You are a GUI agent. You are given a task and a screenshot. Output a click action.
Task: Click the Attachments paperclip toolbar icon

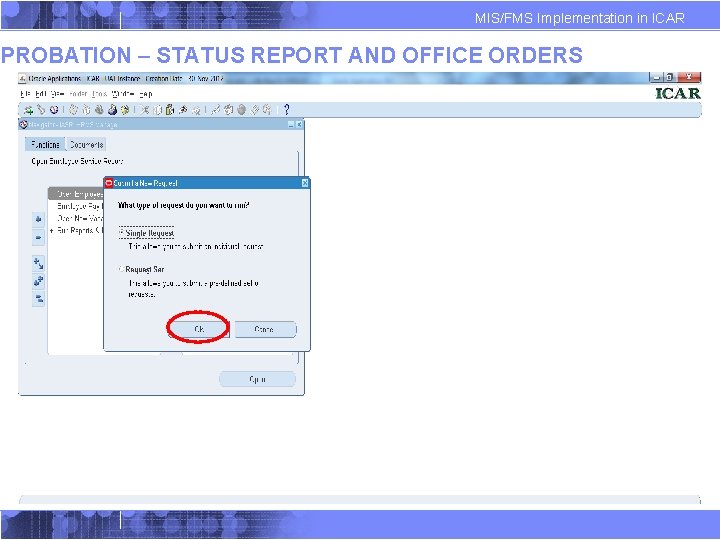254,110
